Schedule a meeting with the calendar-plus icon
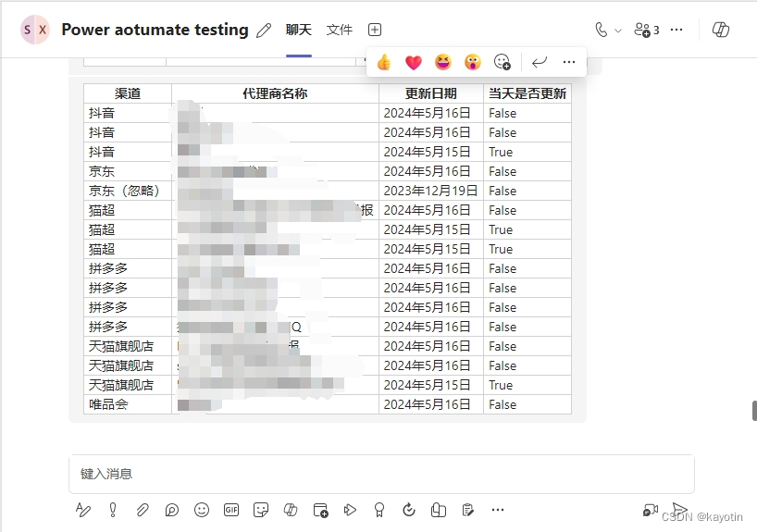Image resolution: width=757 pixels, height=532 pixels. (320, 510)
